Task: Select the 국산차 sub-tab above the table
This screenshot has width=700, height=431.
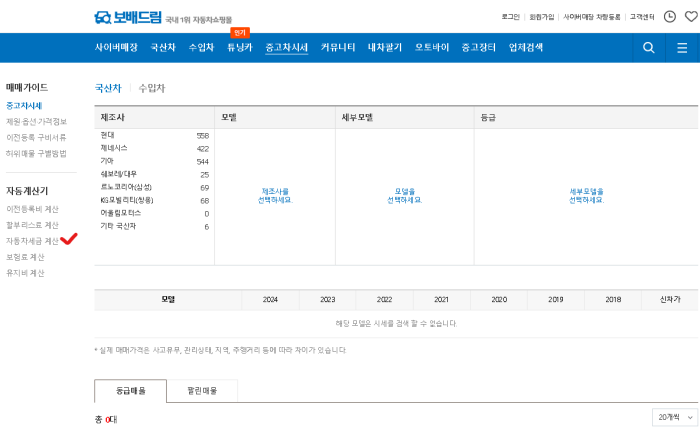Action: [x=108, y=88]
